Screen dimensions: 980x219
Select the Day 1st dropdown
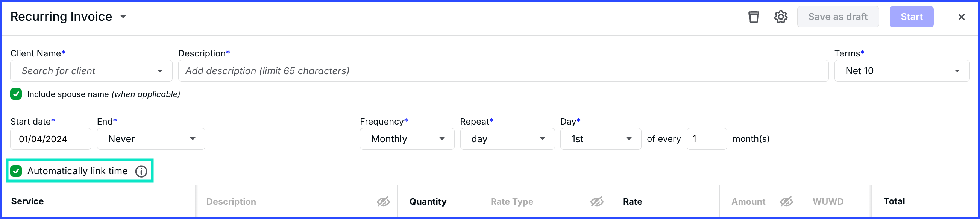click(x=601, y=139)
